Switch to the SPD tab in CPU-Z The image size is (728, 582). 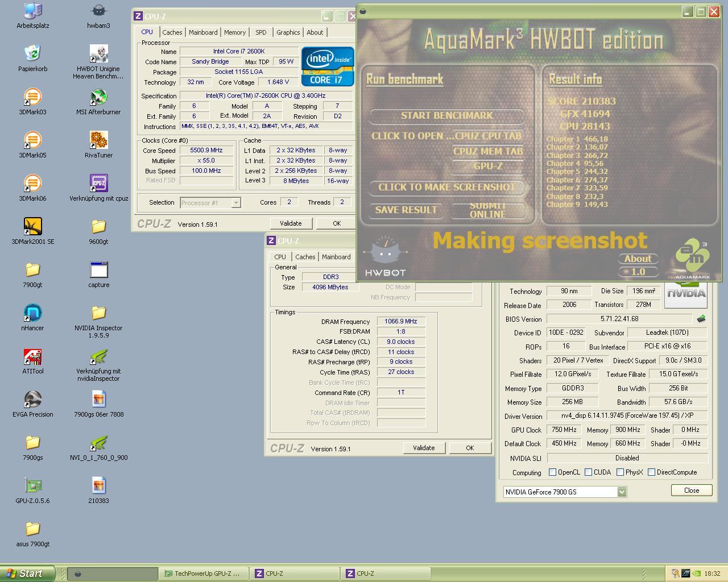coord(261,32)
